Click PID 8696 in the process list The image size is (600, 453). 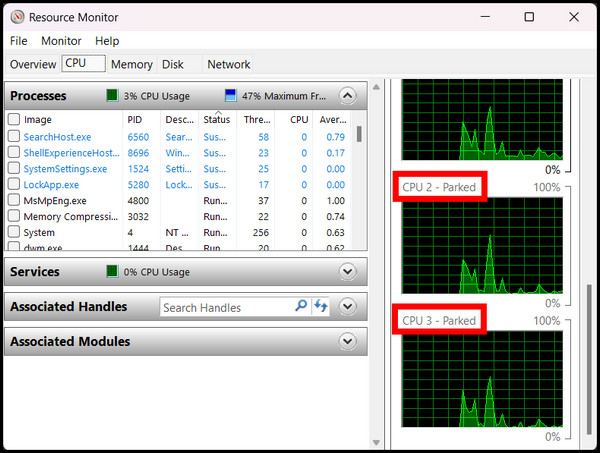point(138,153)
